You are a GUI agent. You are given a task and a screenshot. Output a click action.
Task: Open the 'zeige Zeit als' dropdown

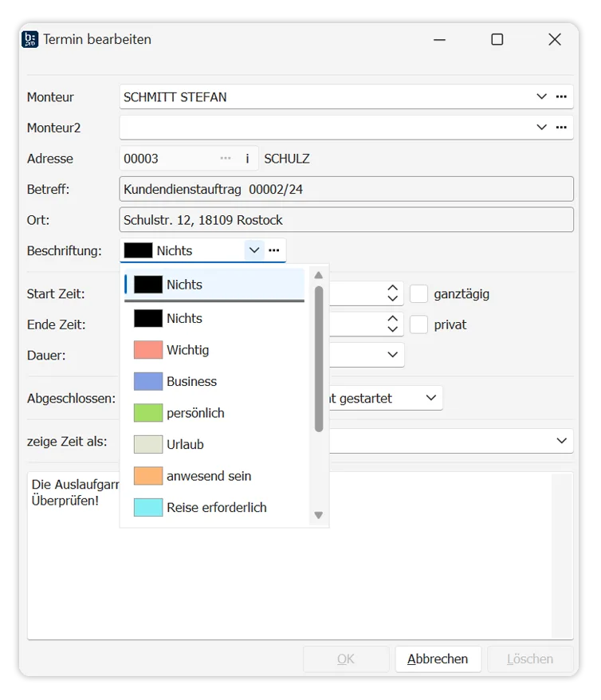[x=562, y=441]
